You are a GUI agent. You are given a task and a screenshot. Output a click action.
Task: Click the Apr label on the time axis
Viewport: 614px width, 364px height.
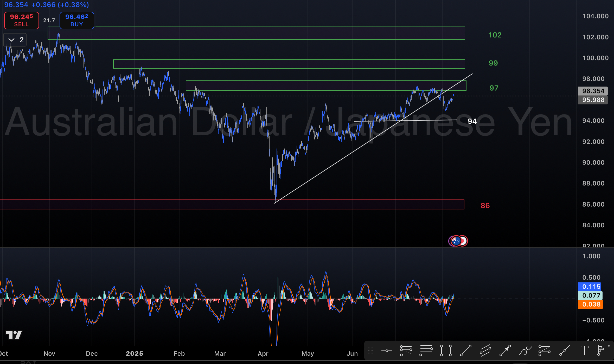pyautogui.click(x=263, y=354)
